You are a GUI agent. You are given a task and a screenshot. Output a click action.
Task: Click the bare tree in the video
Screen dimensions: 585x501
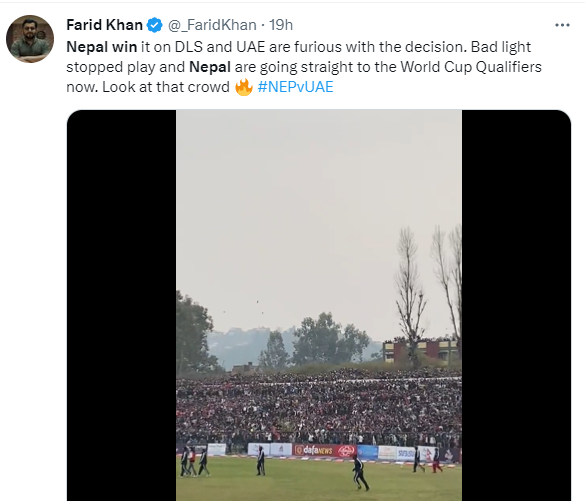click(410, 295)
